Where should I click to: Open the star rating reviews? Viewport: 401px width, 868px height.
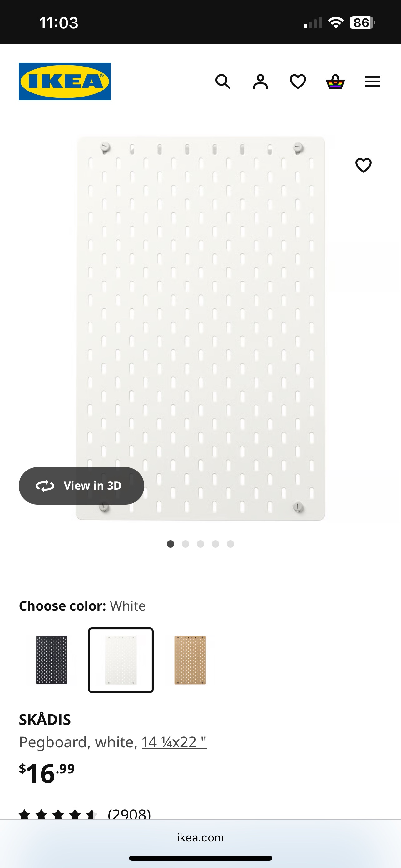84,815
